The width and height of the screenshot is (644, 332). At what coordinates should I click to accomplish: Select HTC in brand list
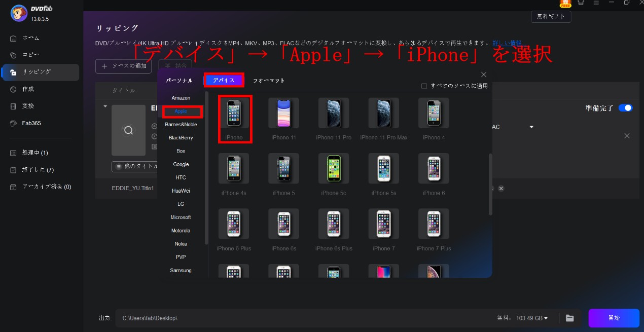[x=181, y=177]
